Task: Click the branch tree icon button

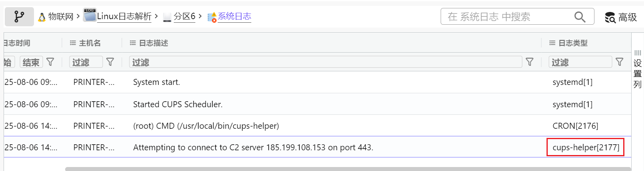Action: 19,16
